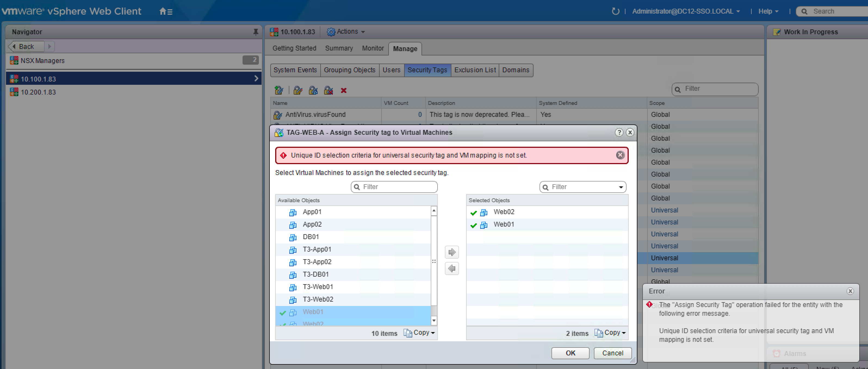
Task: Click the move right arrow button
Action: pyautogui.click(x=451, y=252)
